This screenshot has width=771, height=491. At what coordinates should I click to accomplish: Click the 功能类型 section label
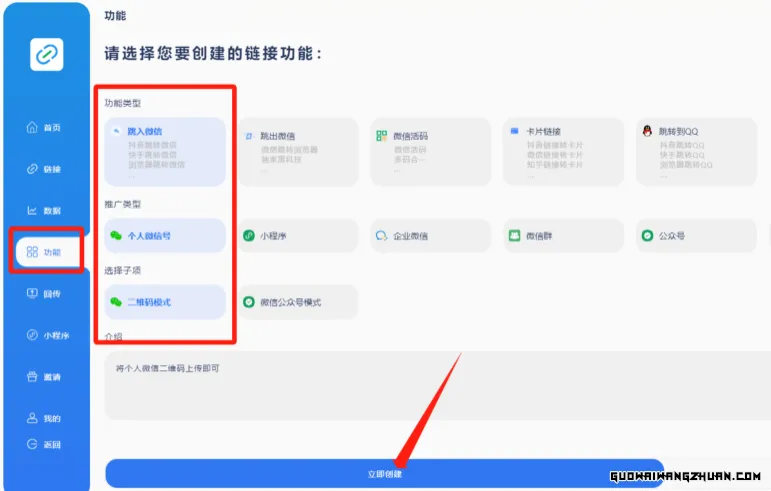tap(122, 103)
